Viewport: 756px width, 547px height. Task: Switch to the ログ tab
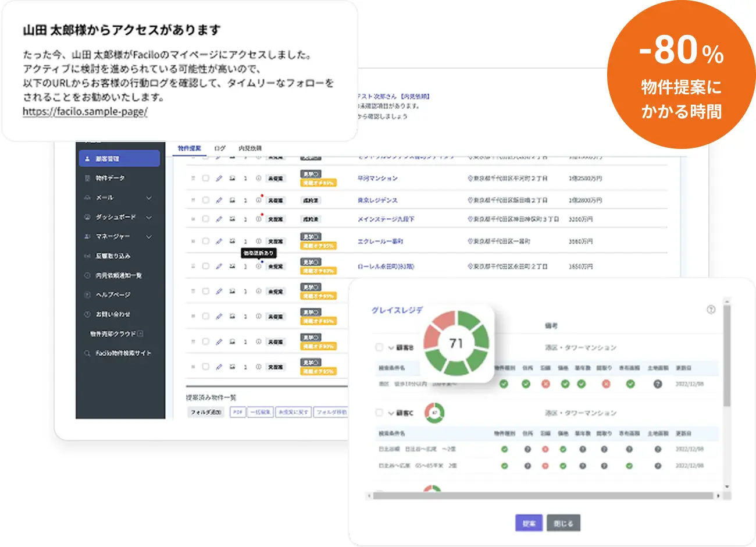click(x=220, y=148)
